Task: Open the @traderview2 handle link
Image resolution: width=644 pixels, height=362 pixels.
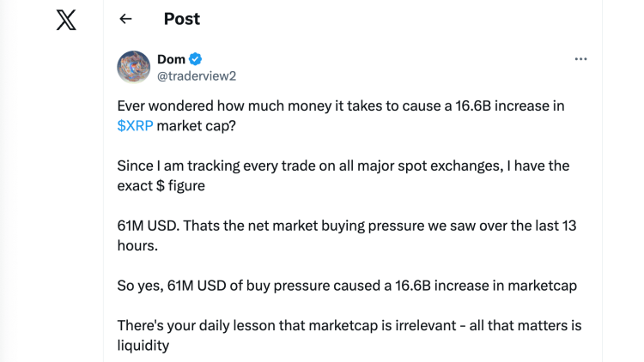Action: pyautogui.click(x=196, y=75)
